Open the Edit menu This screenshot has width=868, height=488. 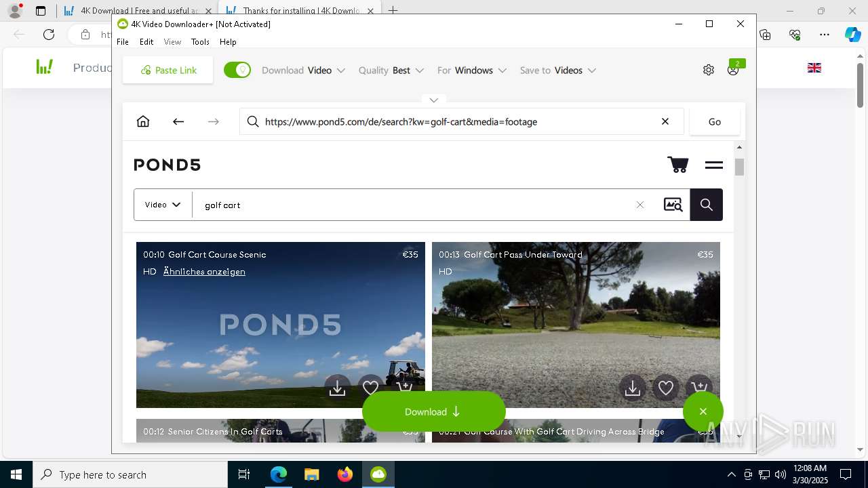pyautogui.click(x=146, y=42)
